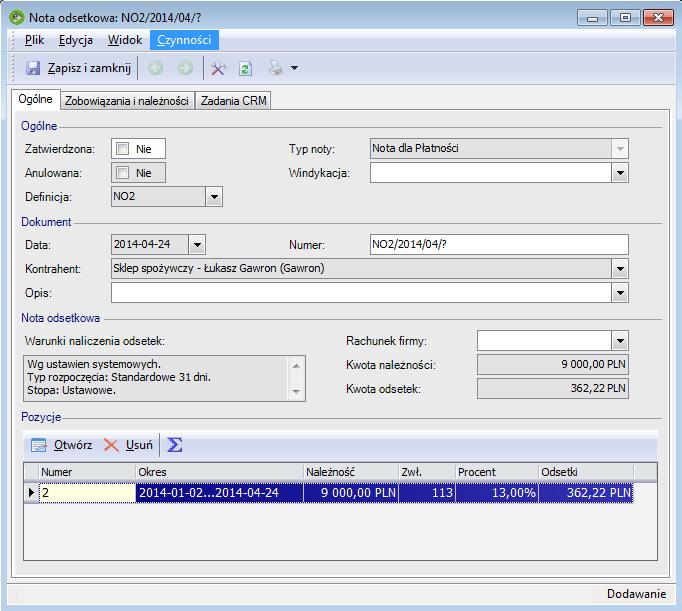682x611 pixels.
Task: Click the Opis text field
Action: pos(361,293)
